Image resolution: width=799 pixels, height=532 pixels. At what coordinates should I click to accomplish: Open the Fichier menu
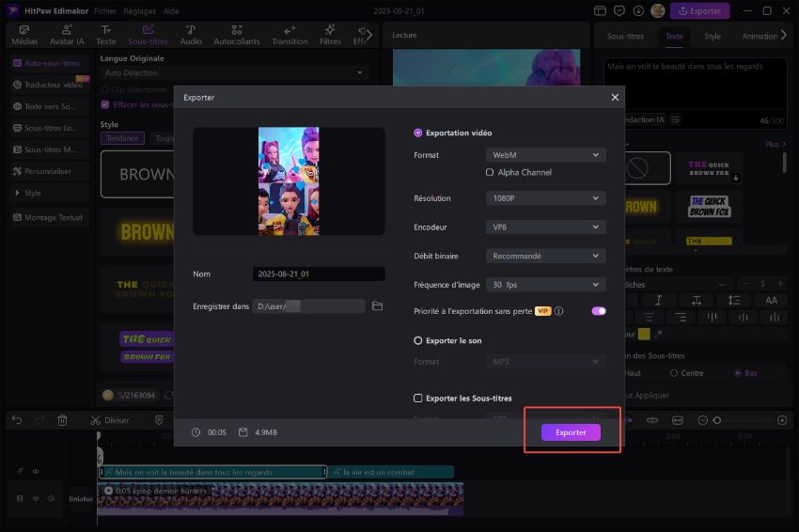point(105,10)
